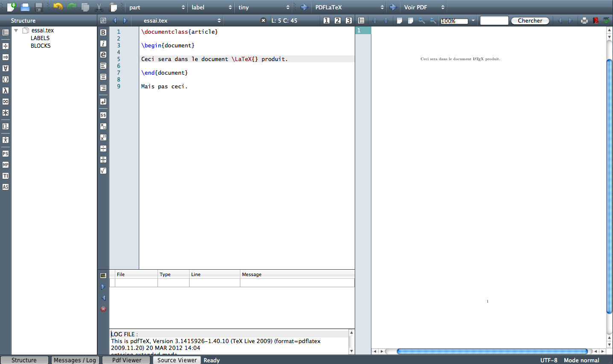Collapse the essai.tex tree node
Viewport: 613px width, 364px height.
pos(16,30)
